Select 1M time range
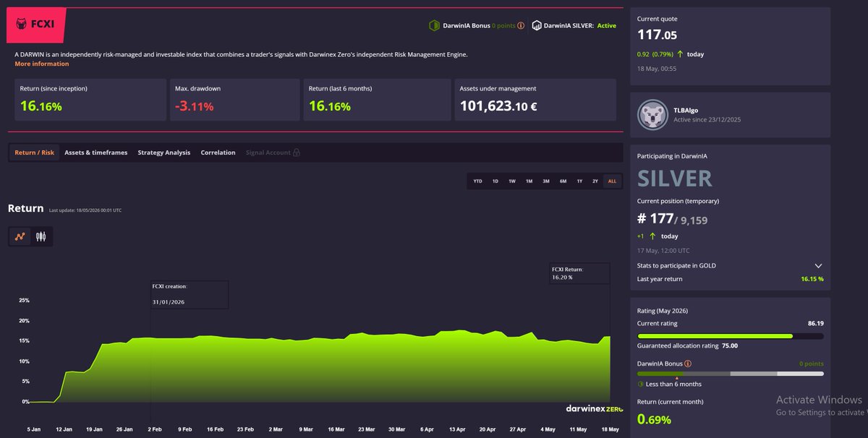 pyautogui.click(x=529, y=181)
